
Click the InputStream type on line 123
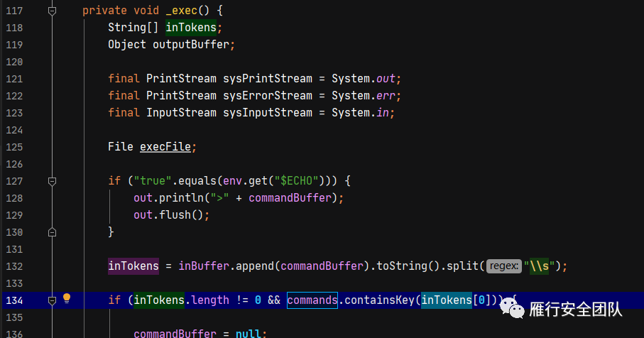[x=181, y=112]
